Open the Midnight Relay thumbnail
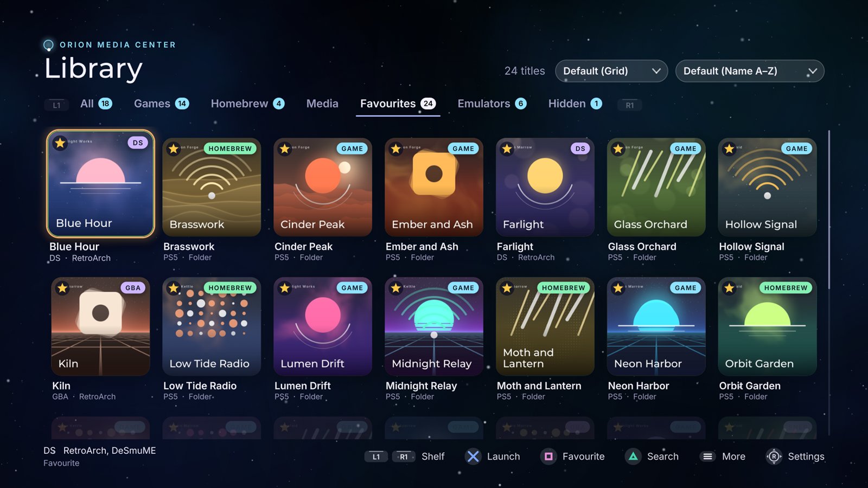This screenshot has width=868, height=488. [434, 326]
